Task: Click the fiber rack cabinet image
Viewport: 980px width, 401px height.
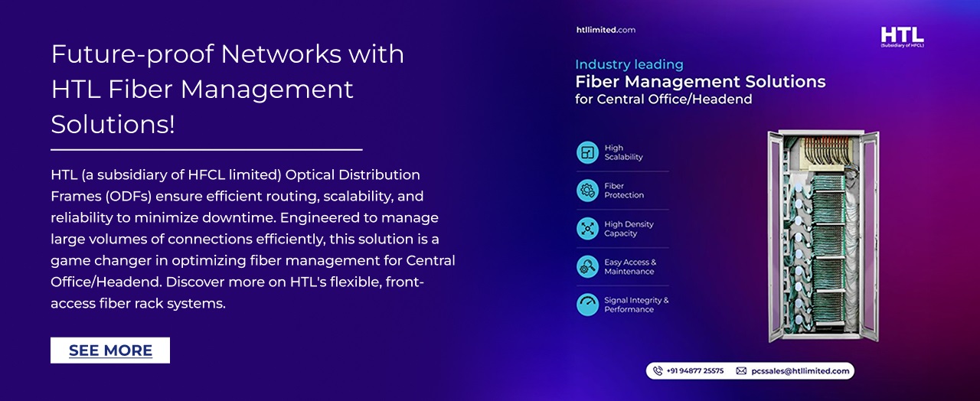Action: [x=824, y=236]
